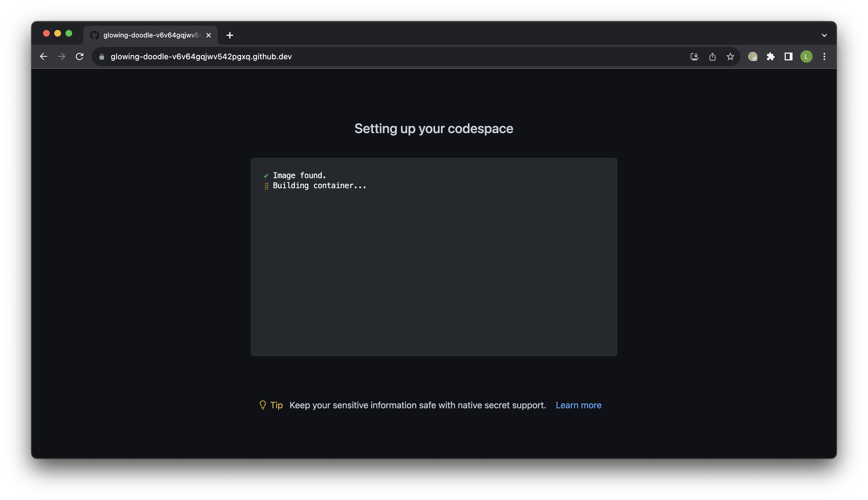This screenshot has height=500, width=868.
Task: Click the green checkmark beside Image found
Action: [266, 176]
